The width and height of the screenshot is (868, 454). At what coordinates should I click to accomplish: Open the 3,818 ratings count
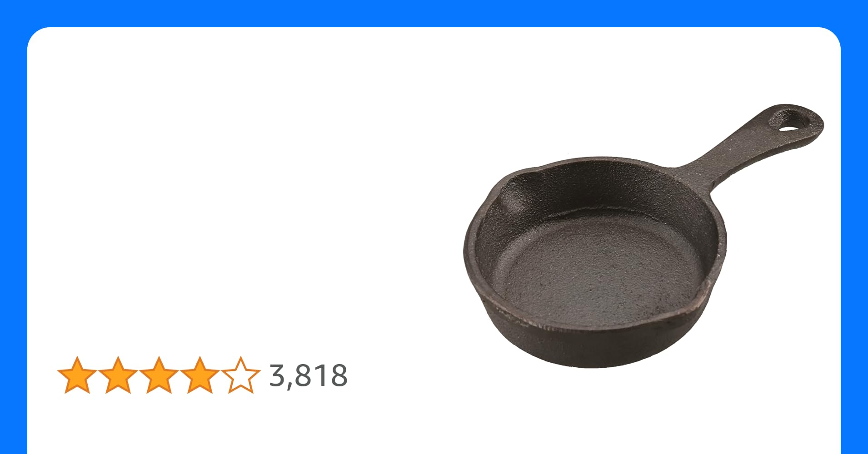click(308, 376)
